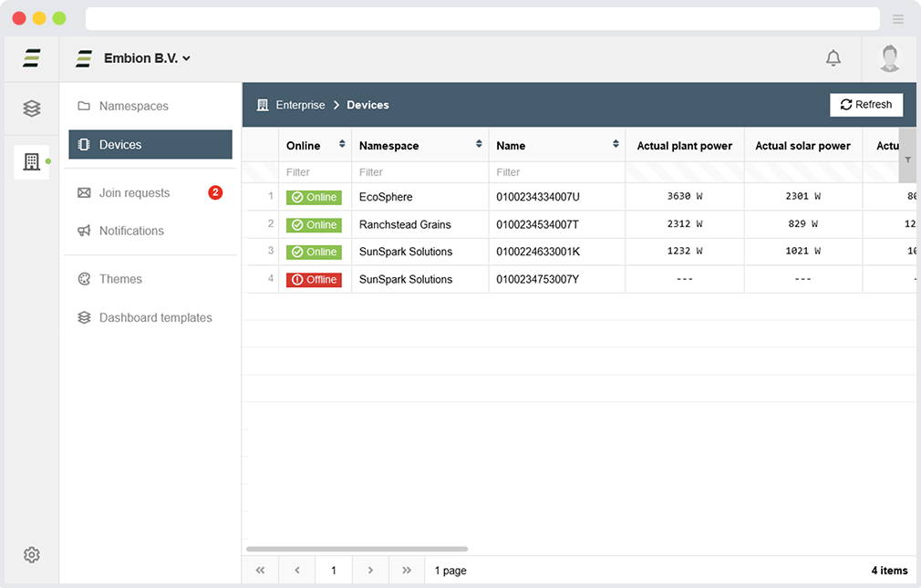
Task: Click the horizontal scrollbar under the table
Action: 357,549
